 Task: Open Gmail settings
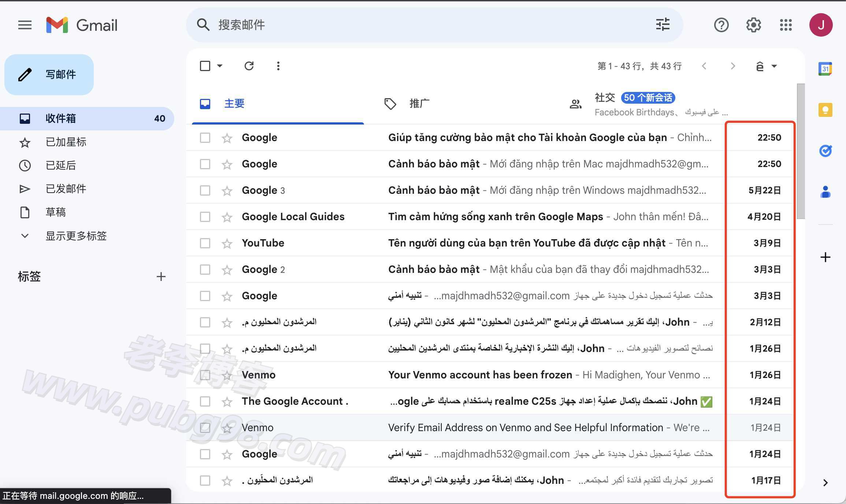click(753, 25)
